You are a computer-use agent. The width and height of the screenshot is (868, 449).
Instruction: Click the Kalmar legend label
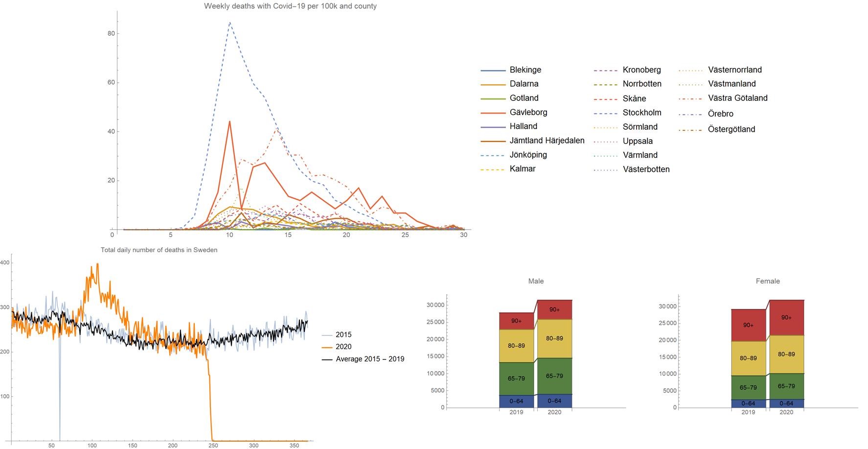[x=522, y=169]
